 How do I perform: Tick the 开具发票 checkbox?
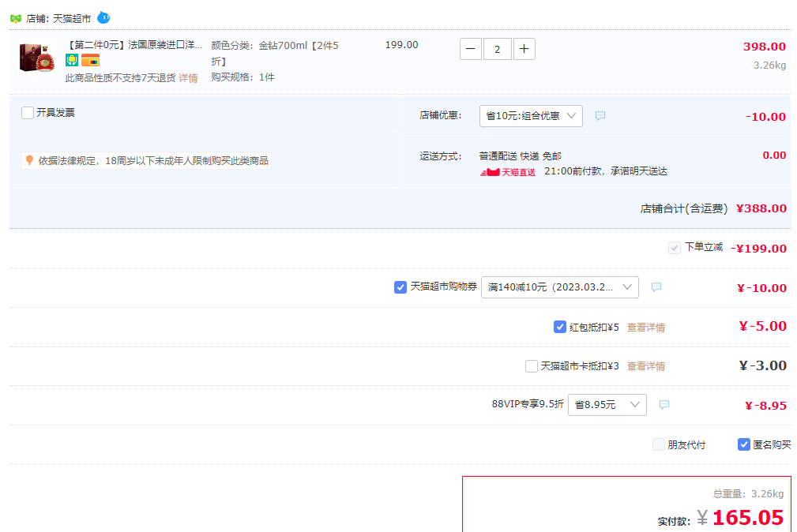[28, 112]
